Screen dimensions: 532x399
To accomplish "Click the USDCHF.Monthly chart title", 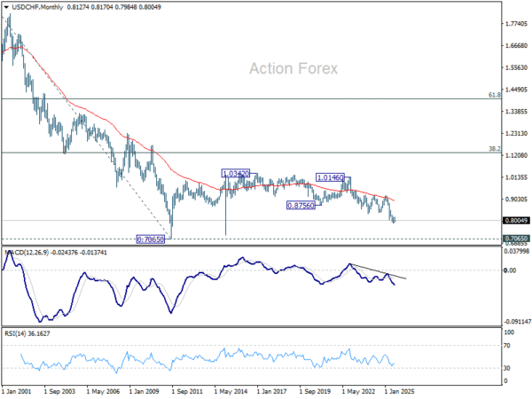I will (37, 7).
